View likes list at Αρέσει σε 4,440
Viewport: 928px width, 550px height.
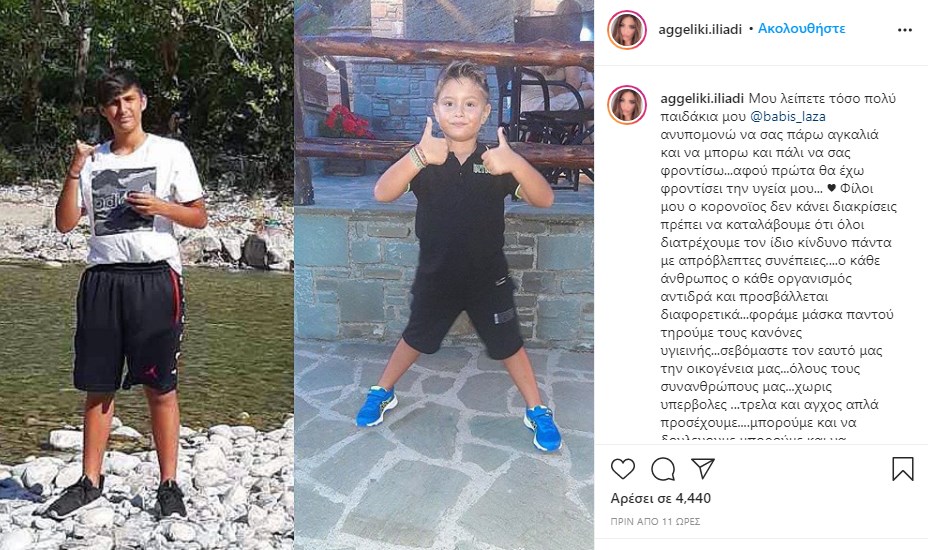coord(660,498)
